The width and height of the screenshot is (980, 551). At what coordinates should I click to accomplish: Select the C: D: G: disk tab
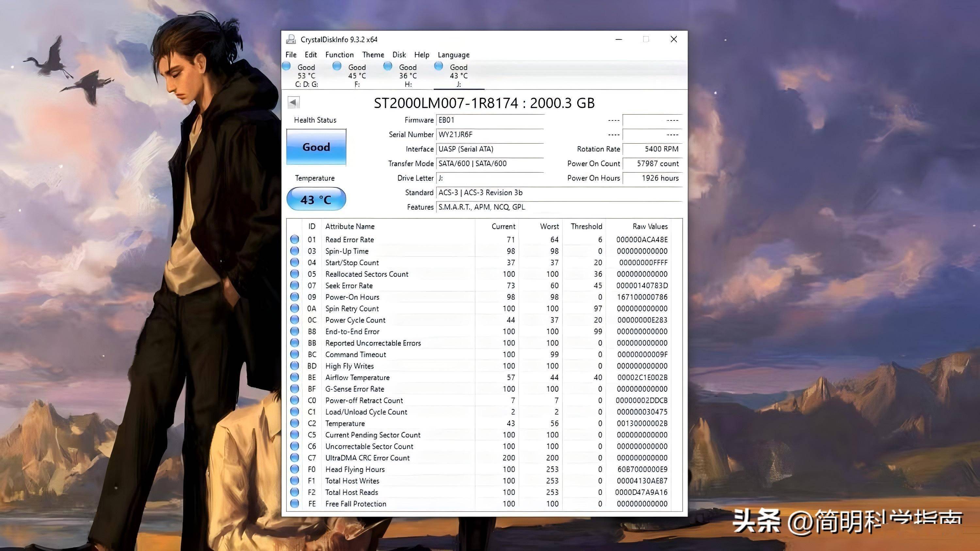click(306, 75)
